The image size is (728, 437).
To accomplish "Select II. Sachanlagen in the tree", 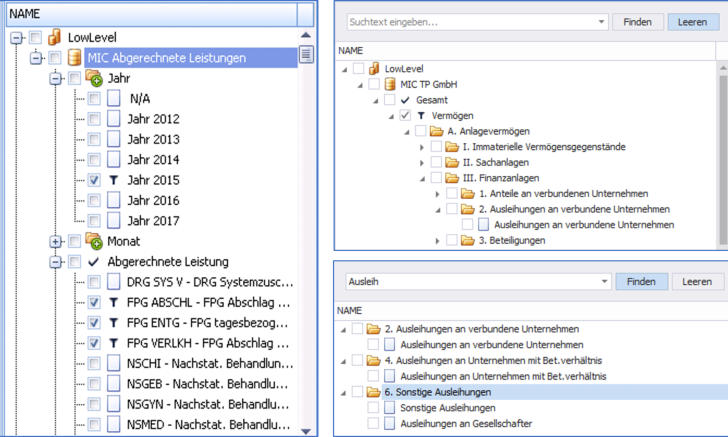I will [494, 162].
